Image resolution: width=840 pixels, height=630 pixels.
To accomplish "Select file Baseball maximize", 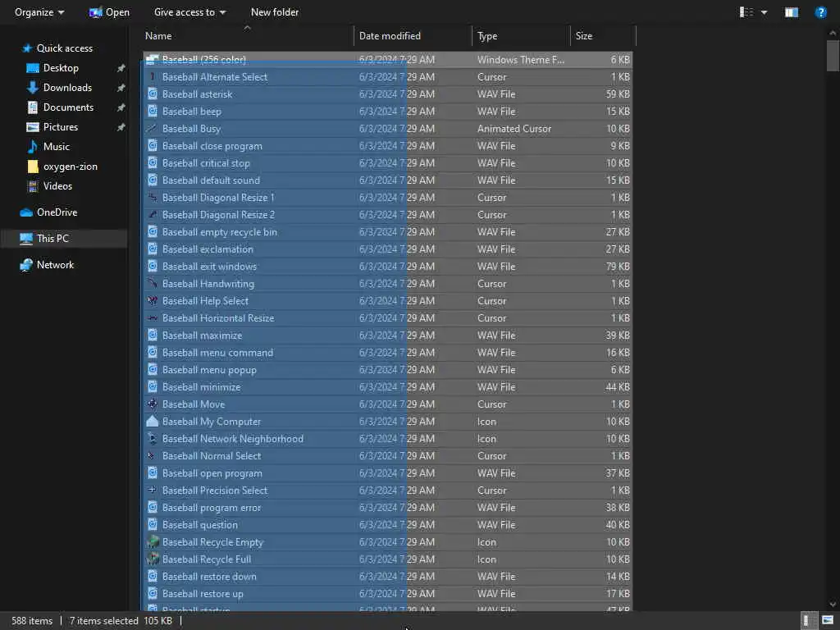I will point(388,336).
